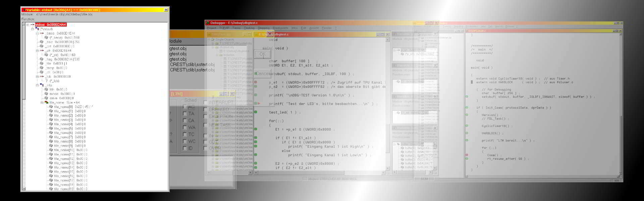Screen dimensions: 644x201
Task: Close the Variable: stdout window
Action: pos(166,10)
